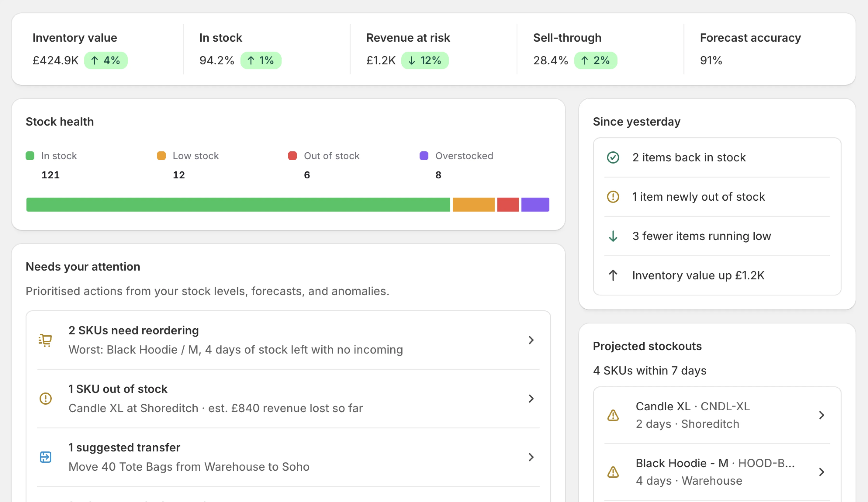This screenshot has height=502, width=868.
Task: Click the orange segment of the stock health bar
Action: point(474,205)
